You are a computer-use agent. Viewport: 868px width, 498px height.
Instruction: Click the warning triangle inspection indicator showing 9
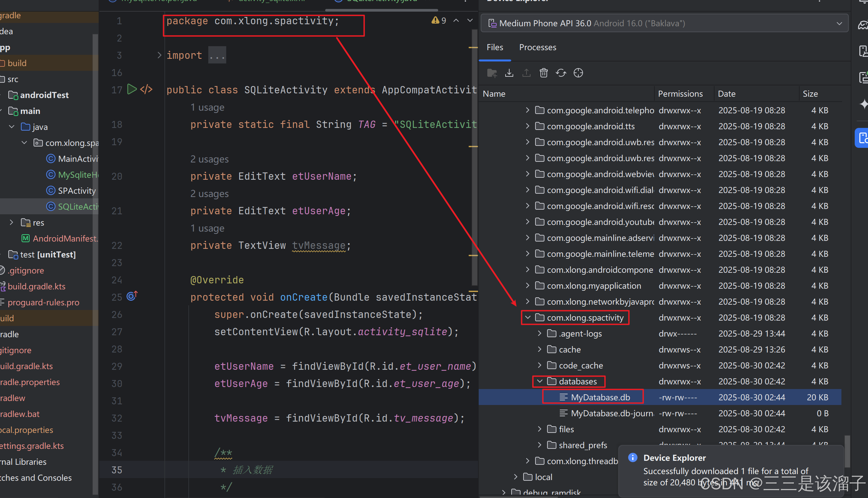pos(439,20)
